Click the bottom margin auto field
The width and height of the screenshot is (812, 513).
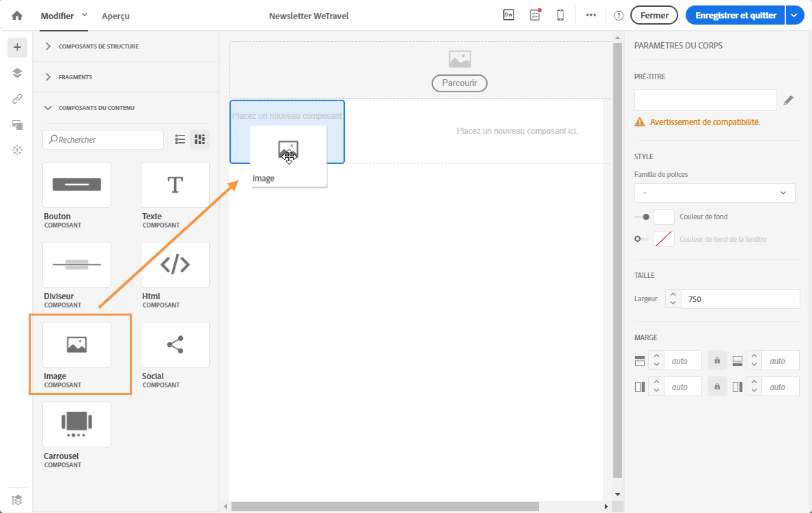click(x=781, y=361)
